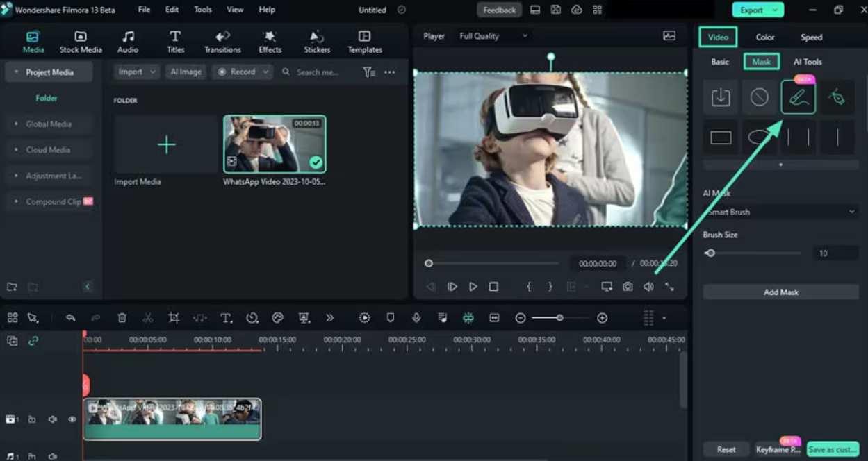
Task: Choose the import mask icon
Action: [721, 97]
